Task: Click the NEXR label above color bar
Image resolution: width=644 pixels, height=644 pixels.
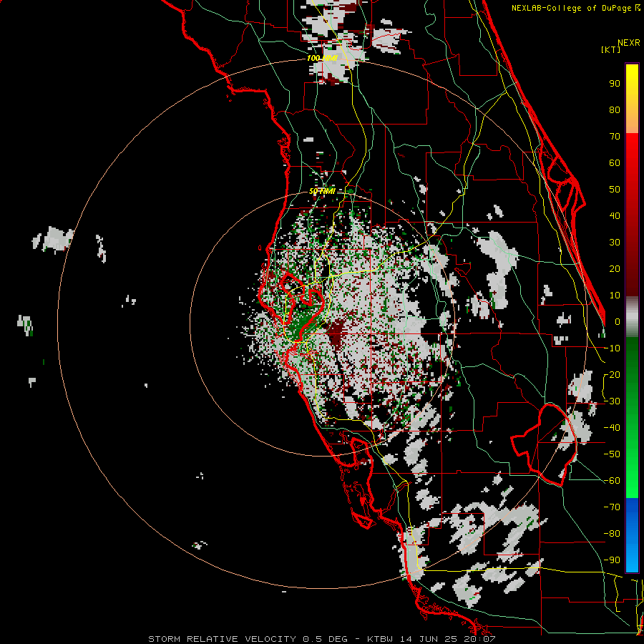Action: click(x=628, y=43)
